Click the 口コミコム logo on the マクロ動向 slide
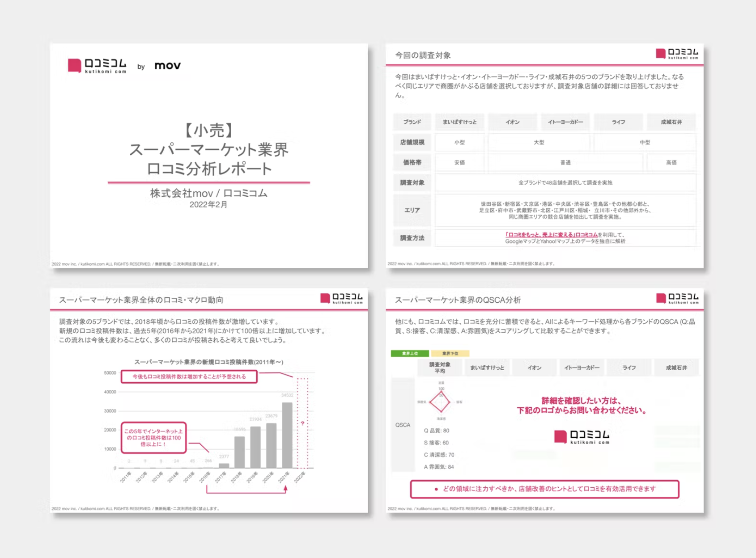The height and width of the screenshot is (558, 756). (341, 298)
